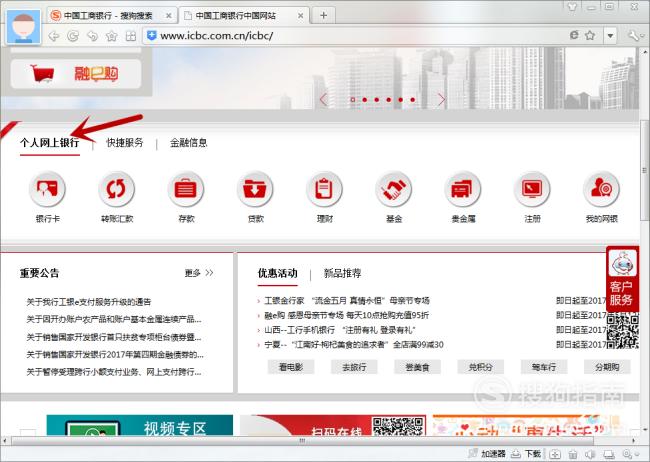The image size is (650, 462).
Task: Open the 存款 deposit icon
Action: click(x=186, y=189)
